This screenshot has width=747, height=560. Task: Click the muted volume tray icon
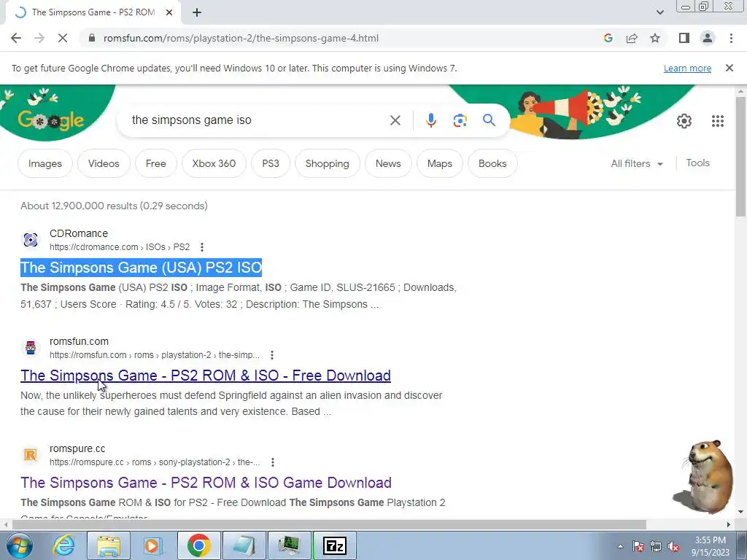673,546
